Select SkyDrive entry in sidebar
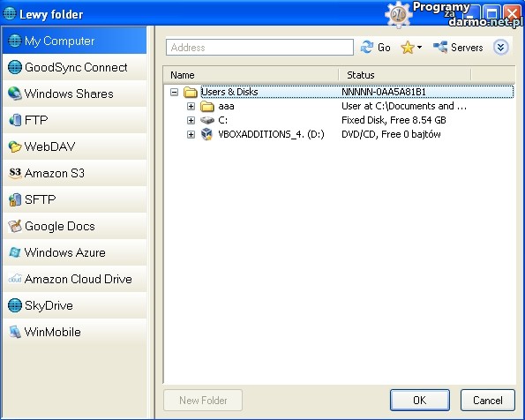The width and height of the screenshot is (525, 420). tap(74, 305)
